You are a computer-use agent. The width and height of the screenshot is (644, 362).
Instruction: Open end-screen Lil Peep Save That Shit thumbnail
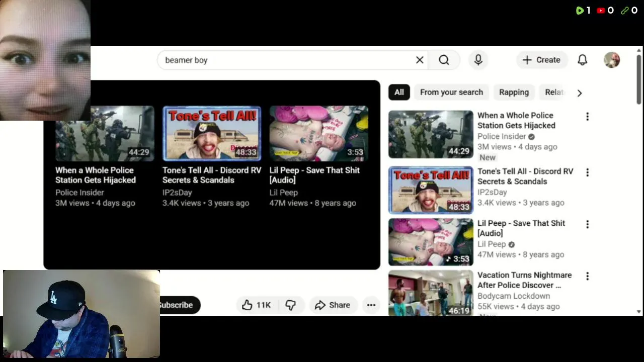click(319, 133)
